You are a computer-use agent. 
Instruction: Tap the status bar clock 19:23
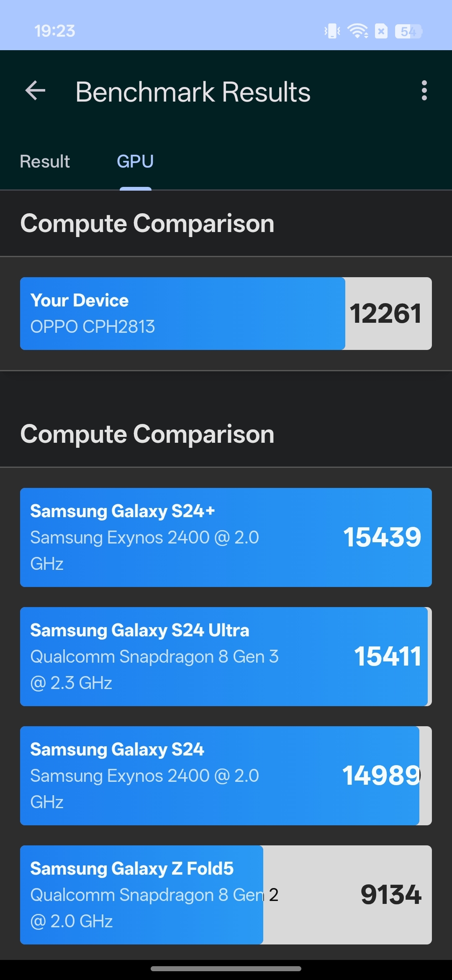click(55, 31)
